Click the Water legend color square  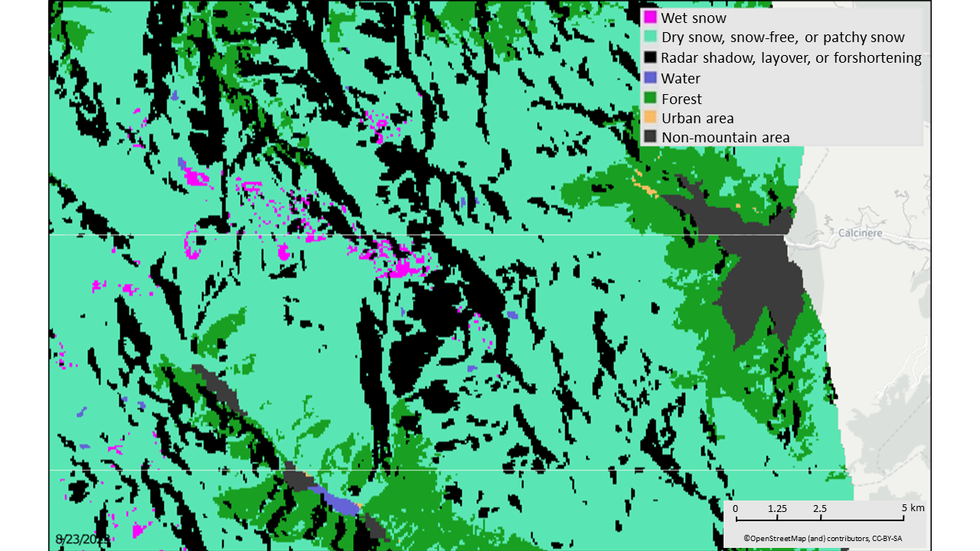coord(649,78)
